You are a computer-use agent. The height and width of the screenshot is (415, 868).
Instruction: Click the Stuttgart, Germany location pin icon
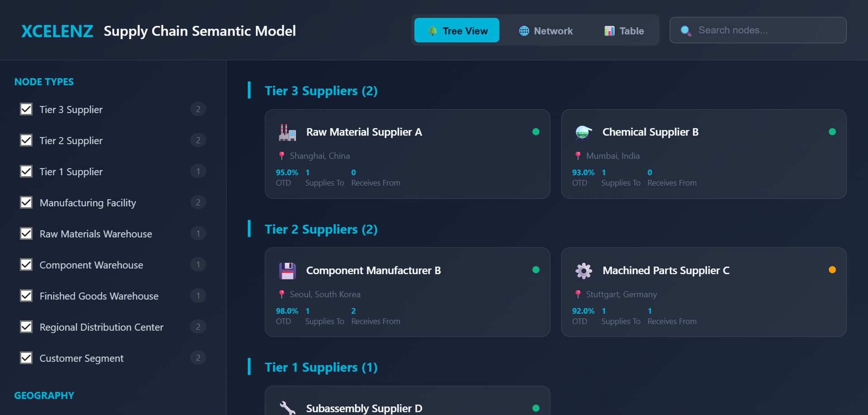coord(578,294)
